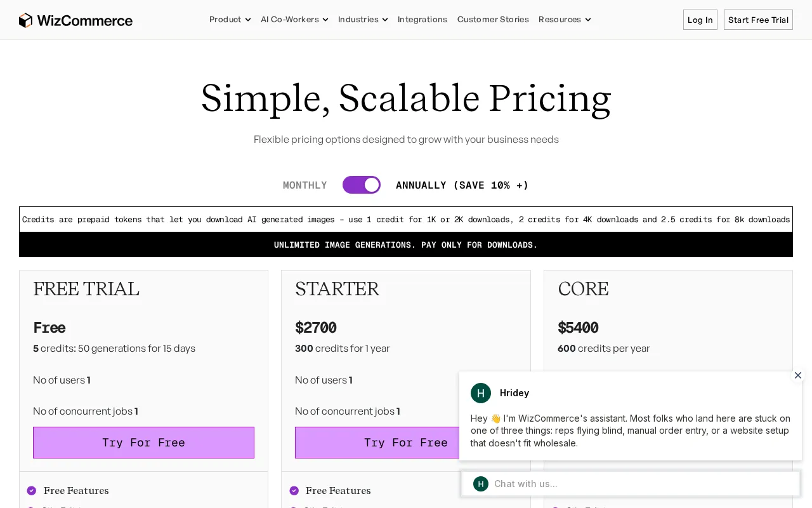Click 'No of concurrent jobs 1' in Free Trial card
Viewport: 812px width, 508px height.
(x=86, y=411)
